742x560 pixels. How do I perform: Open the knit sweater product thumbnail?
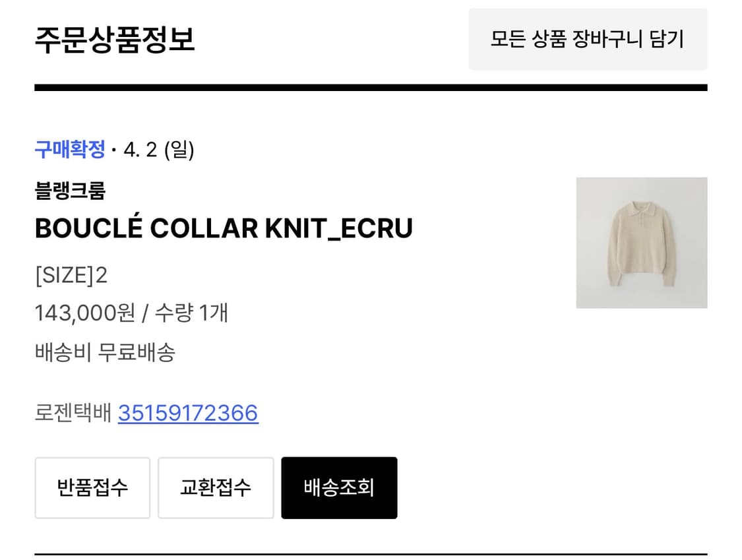click(x=642, y=243)
